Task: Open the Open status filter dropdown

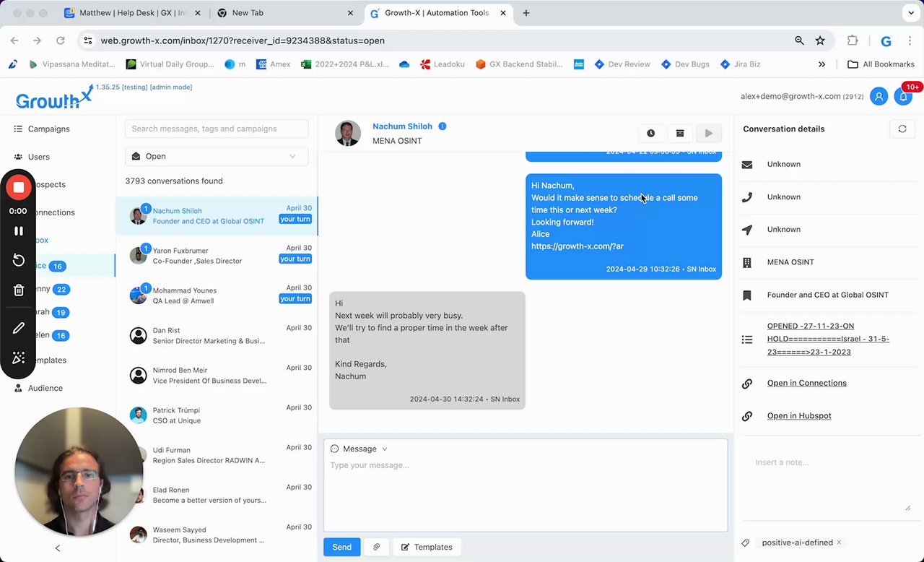Action: tap(217, 156)
